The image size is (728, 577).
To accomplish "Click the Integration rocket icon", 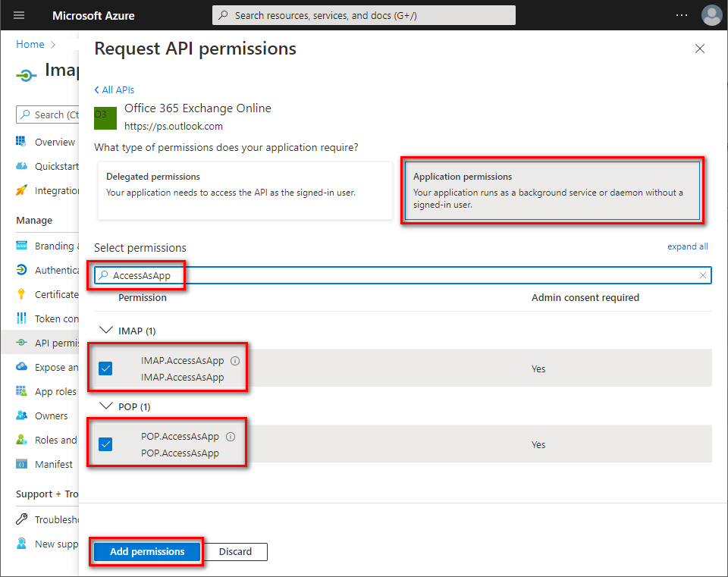I will pyautogui.click(x=21, y=190).
